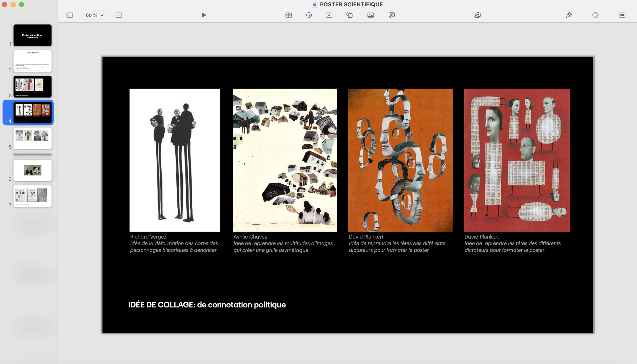Open the Shape insert menu
Viewport: 637px width, 364px height.
tap(349, 15)
